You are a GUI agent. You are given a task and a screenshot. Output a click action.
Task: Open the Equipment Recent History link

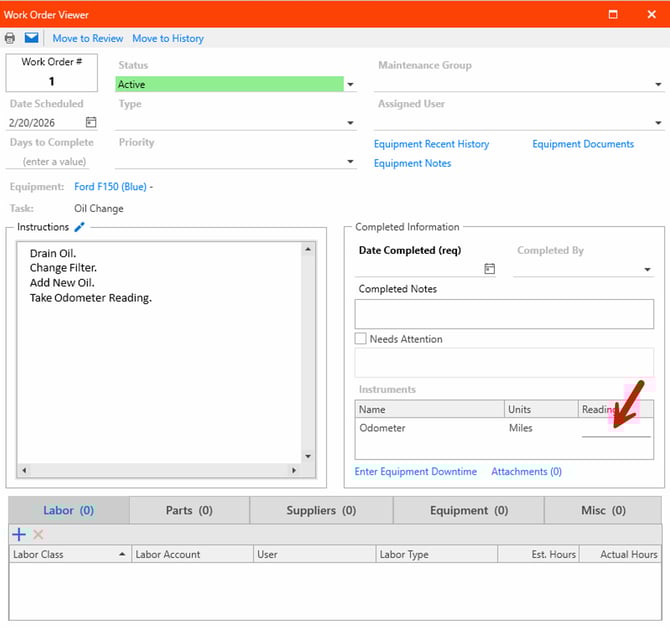click(x=431, y=144)
